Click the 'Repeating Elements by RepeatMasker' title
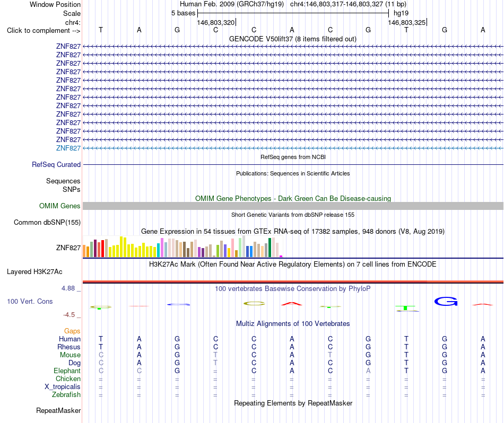The width and height of the screenshot is (504, 423). point(293,403)
